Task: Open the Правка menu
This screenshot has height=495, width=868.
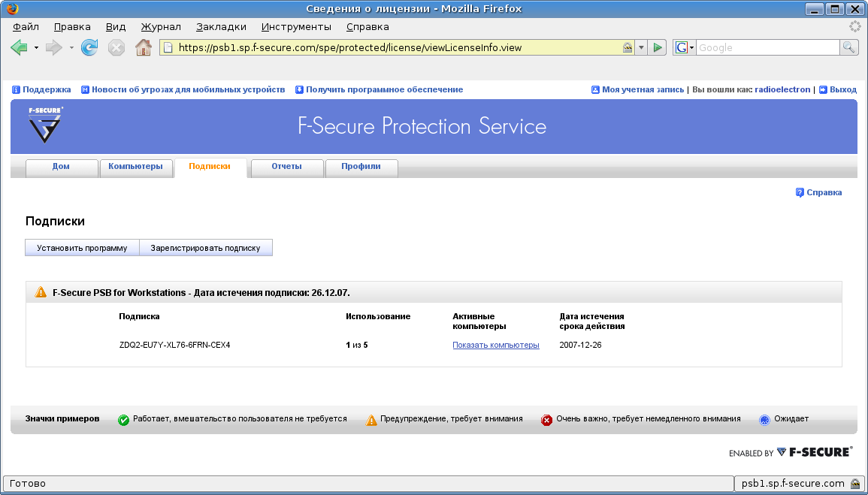Action: tap(72, 26)
